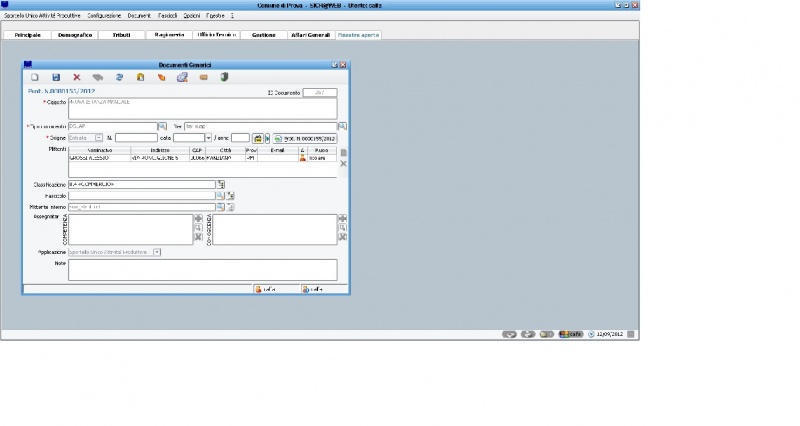This screenshot has width=800, height=426.
Task: Open the Origine dropdown
Action: pos(99,138)
